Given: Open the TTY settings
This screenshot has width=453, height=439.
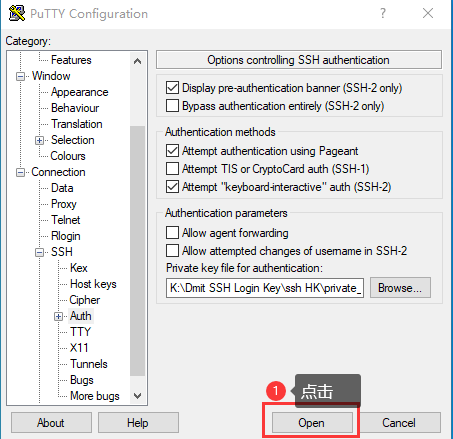Looking at the screenshot, I should [x=80, y=332].
